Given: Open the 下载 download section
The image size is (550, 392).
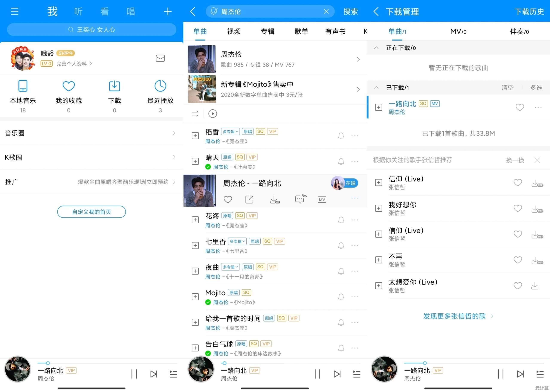Looking at the screenshot, I should (115, 96).
